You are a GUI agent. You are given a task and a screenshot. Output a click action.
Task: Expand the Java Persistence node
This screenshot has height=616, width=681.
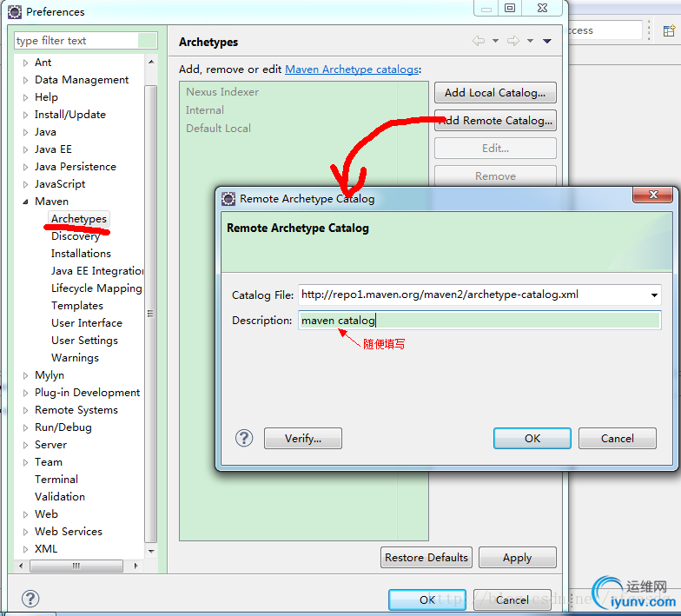point(26,167)
